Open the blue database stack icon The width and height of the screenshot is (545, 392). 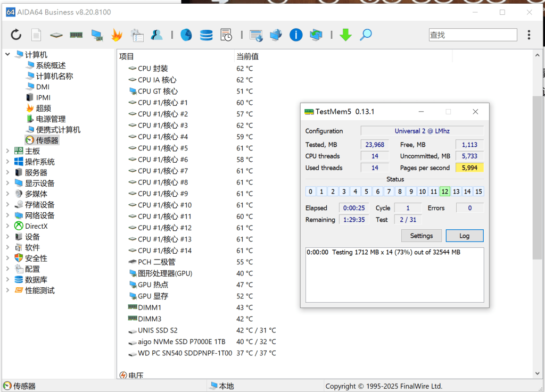206,35
